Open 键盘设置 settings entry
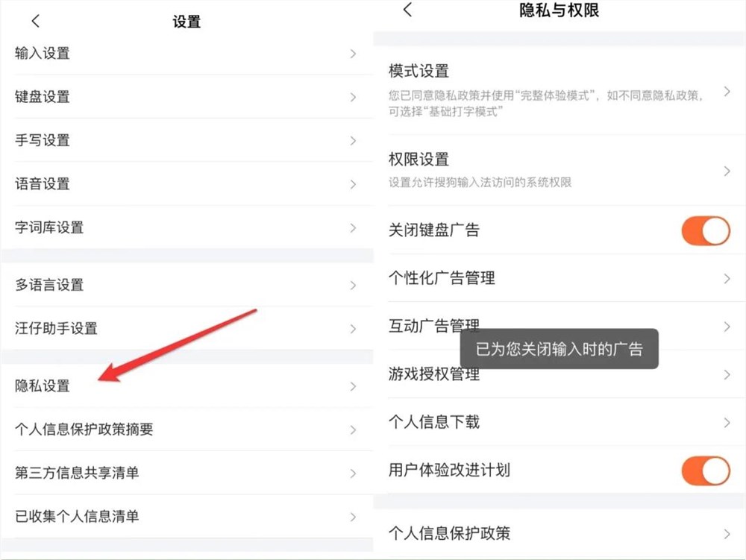This screenshot has height=560, width=746. [186, 97]
